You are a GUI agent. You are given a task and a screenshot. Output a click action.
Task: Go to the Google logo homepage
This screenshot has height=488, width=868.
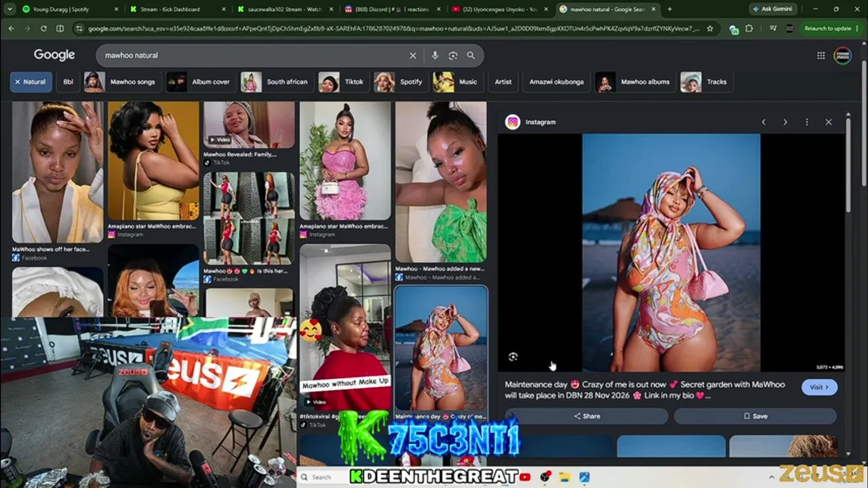tap(54, 55)
